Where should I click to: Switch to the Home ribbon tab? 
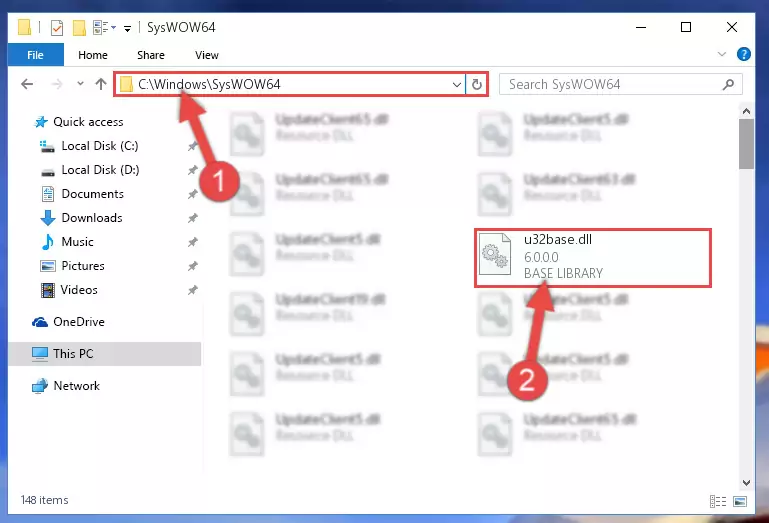[x=93, y=55]
